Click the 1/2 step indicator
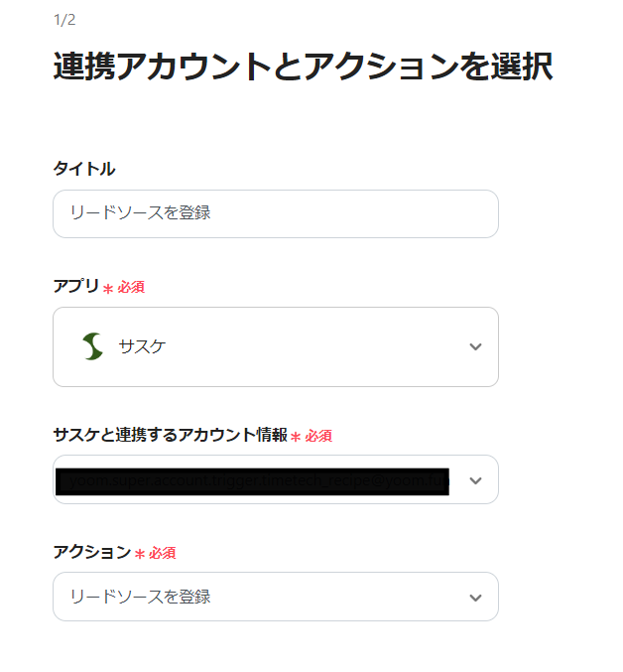 coord(64,20)
